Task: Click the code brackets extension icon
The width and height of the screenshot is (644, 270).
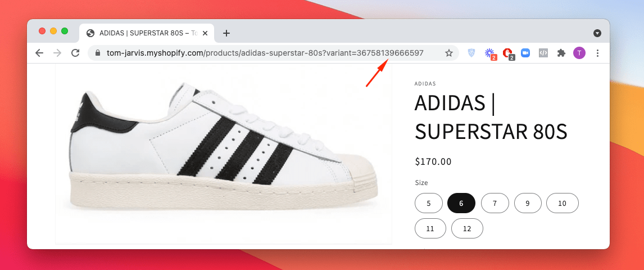Action: pyautogui.click(x=543, y=53)
